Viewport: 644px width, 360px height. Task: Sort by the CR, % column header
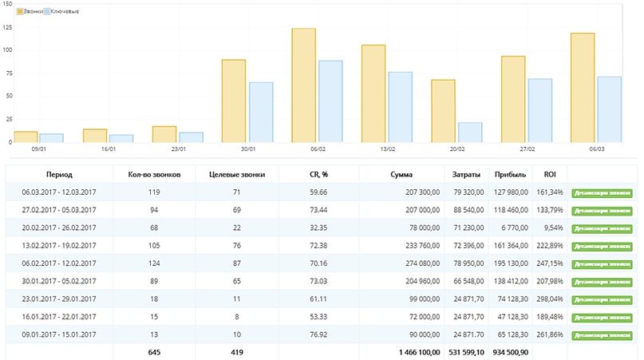pyautogui.click(x=318, y=175)
